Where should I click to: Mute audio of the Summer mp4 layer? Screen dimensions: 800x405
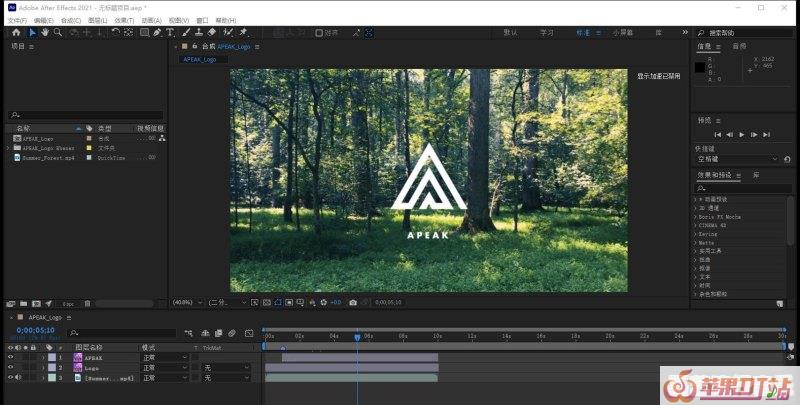tap(18, 377)
